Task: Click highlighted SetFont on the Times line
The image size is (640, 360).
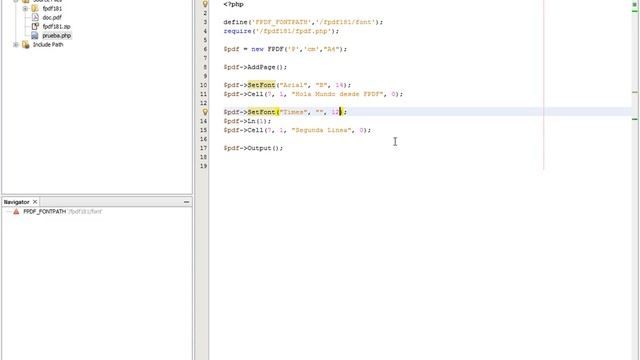Action: pyautogui.click(x=262, y=111)
